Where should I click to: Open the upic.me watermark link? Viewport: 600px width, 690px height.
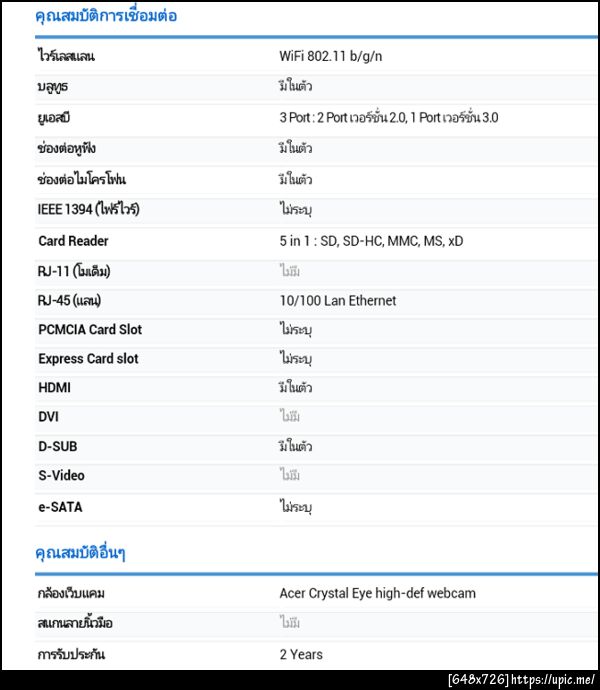click(554, 680)
